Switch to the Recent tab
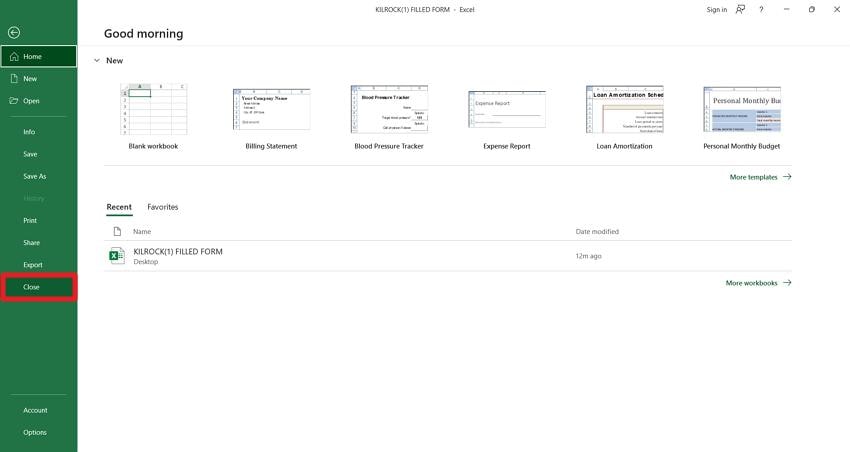The image size is (850, 452). point(119,207)
